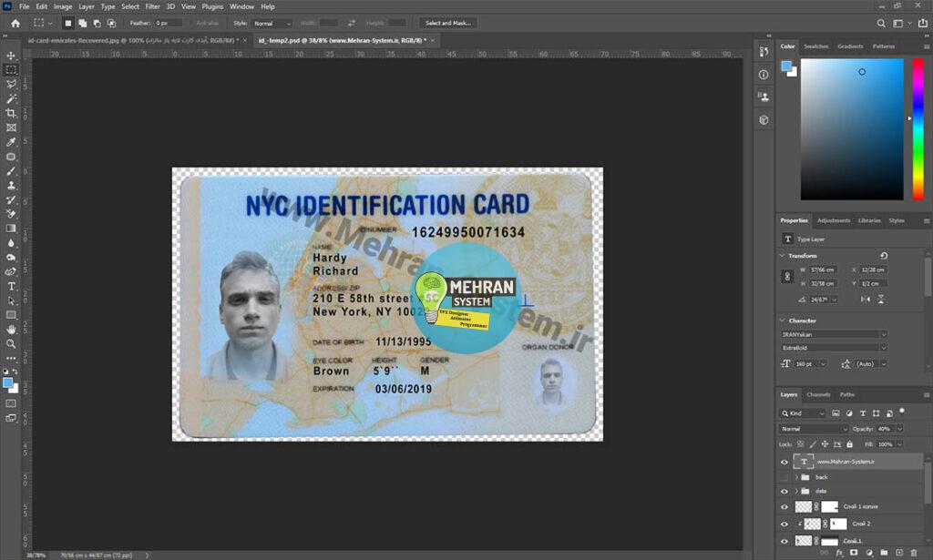Switch to the Channels tab
Image resolution: width=933 pixels, height=560 pixels.
click(x=818, y=395)
